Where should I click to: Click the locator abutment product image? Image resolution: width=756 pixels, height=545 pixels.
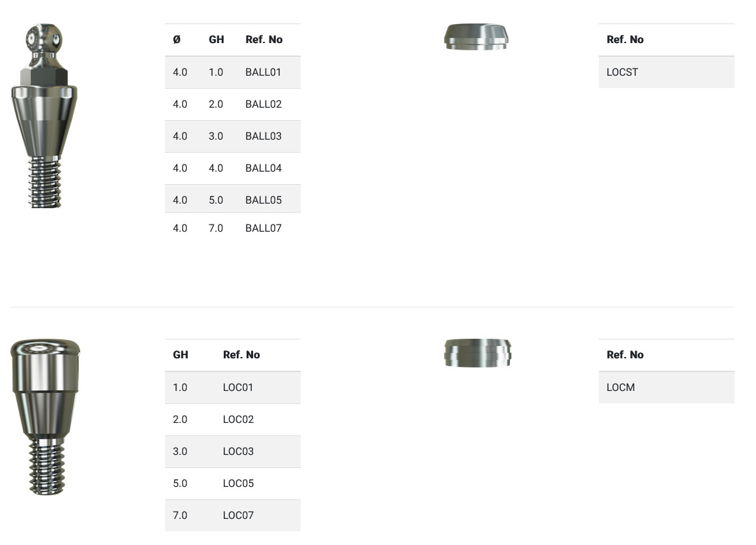coord(45,416)
